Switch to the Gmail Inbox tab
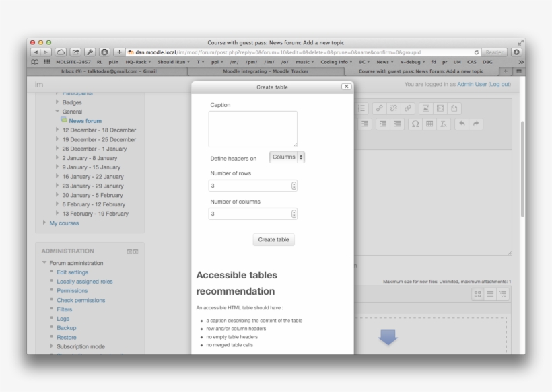The width and height of the screenshot is (552, 392). coord(108,71)
